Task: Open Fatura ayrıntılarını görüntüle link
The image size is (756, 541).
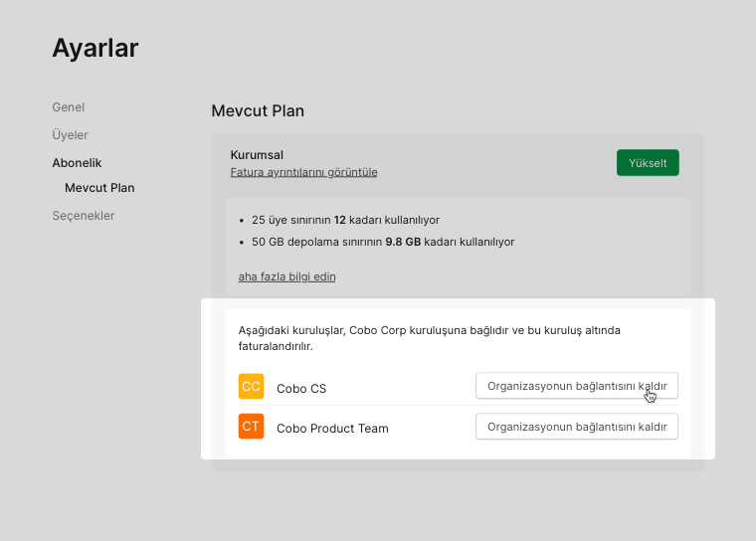Action: tap(303, 172)
